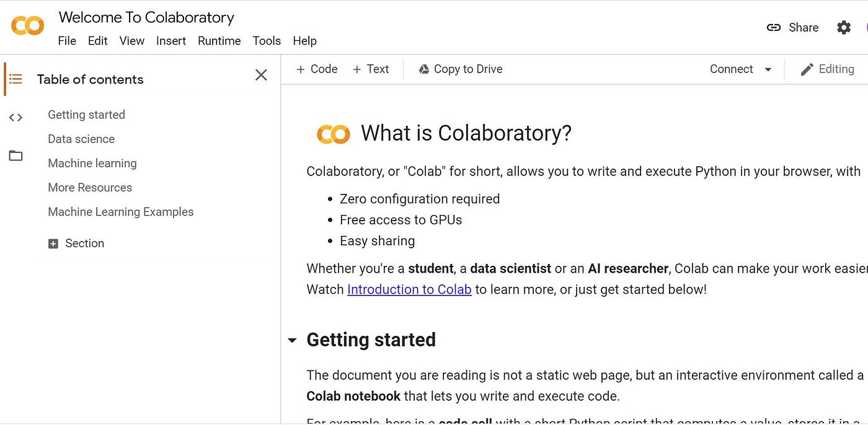
Task: Click the Colab logo in header
Action: pyautogui.click(x=28, y=26)
